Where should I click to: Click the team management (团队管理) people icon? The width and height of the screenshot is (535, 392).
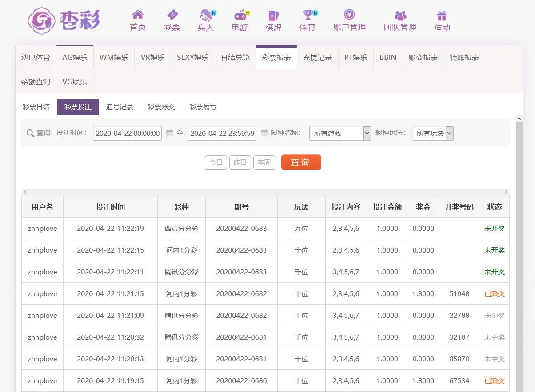pos(400,16)
